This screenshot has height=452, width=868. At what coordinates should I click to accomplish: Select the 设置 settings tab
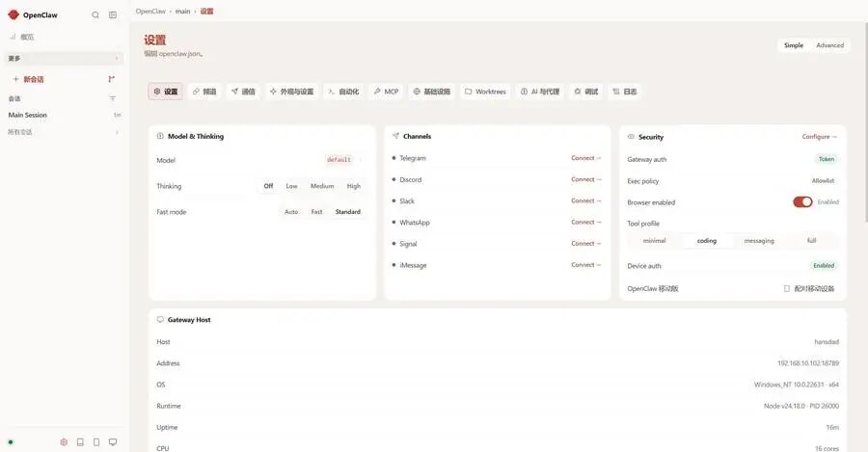point(166,92)
